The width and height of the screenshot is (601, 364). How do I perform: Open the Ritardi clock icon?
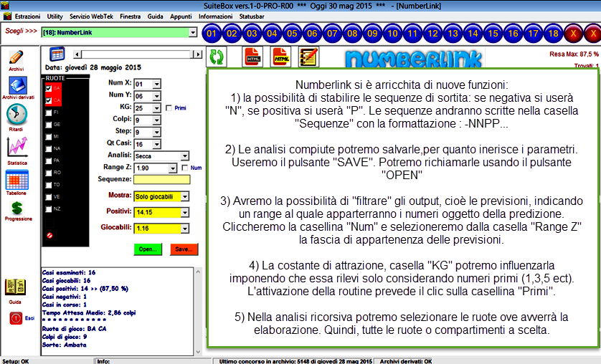16,115
